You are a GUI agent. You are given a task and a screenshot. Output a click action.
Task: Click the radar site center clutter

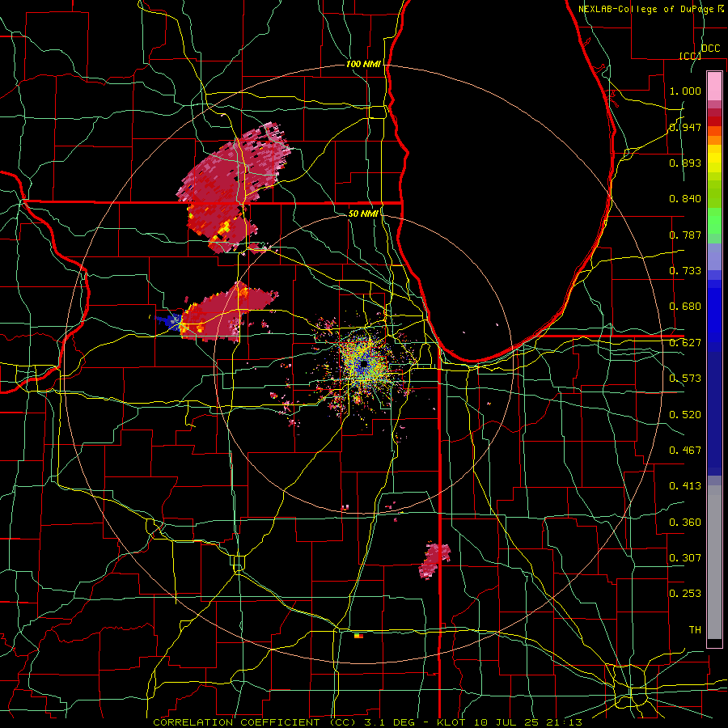364,364
